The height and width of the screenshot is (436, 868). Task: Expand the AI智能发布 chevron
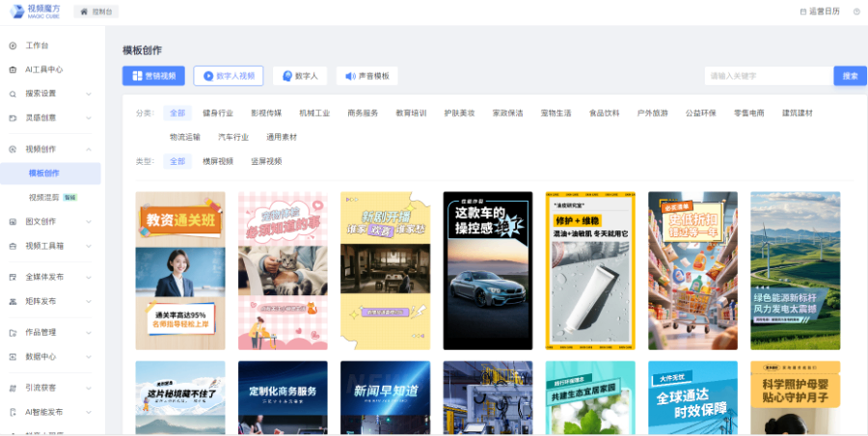pos(89,412)
